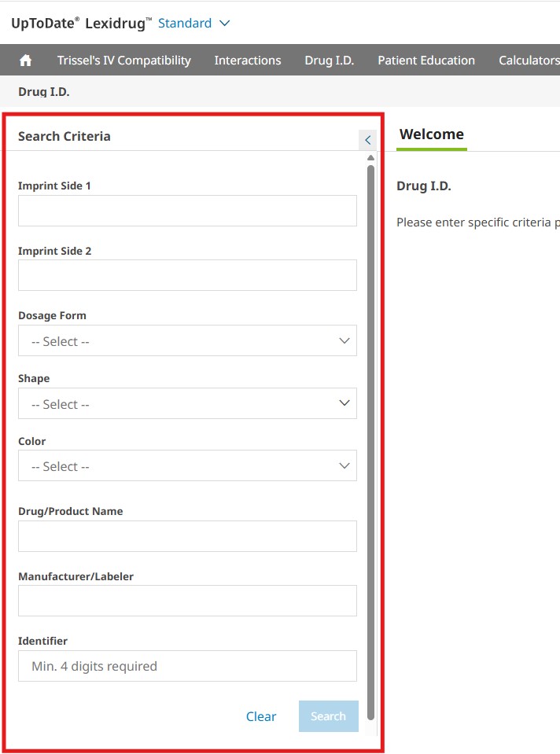The height and width of the screenshot is (754, 560).
Task: Collapse the Search Criteria panel
Action: (367, 140)
